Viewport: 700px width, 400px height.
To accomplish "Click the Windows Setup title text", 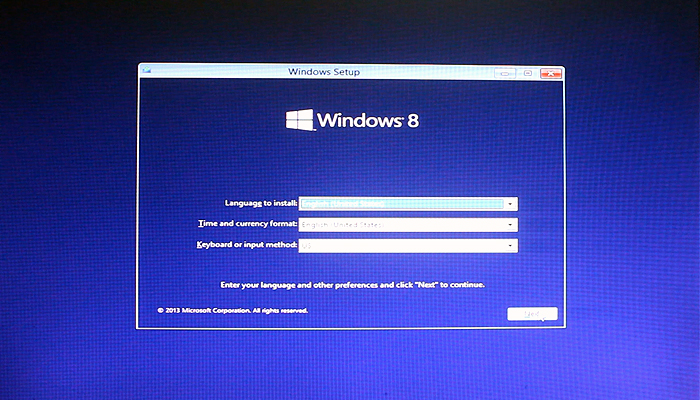I will tap(324, 72).
